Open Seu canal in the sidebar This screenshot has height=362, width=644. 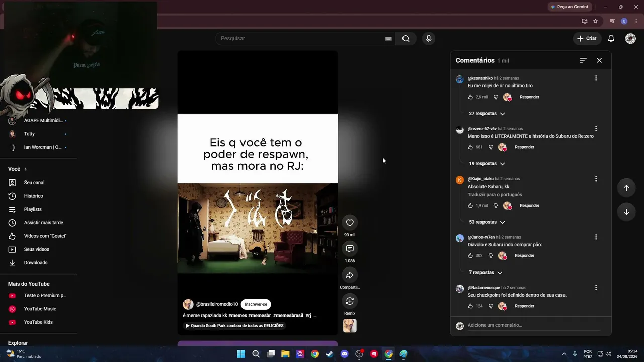click(x=34, y=183)
